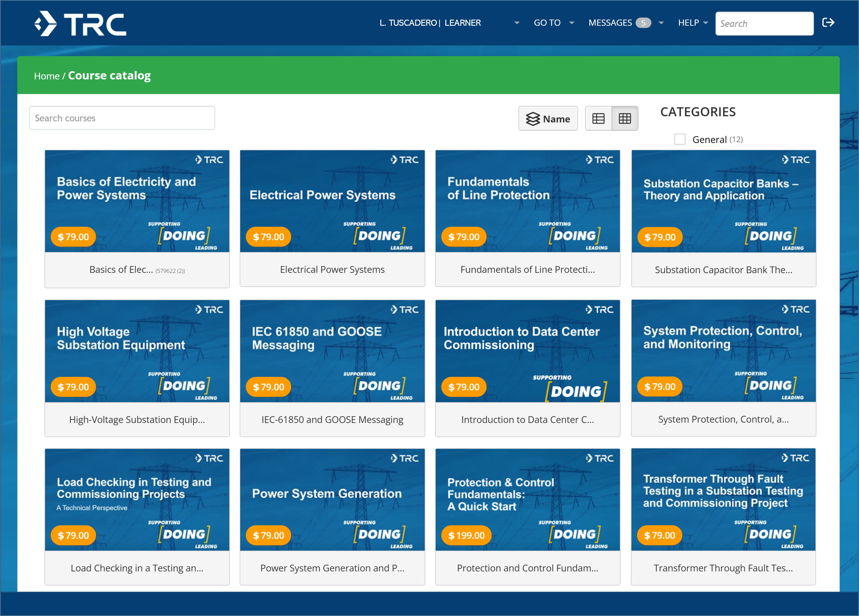Click the CATEGORIES heading

(698, 112)
